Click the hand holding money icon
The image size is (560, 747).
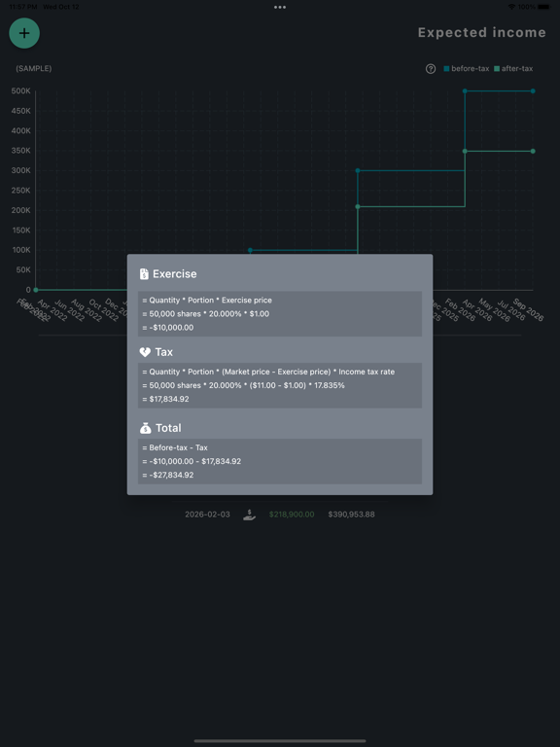(249, 515)
